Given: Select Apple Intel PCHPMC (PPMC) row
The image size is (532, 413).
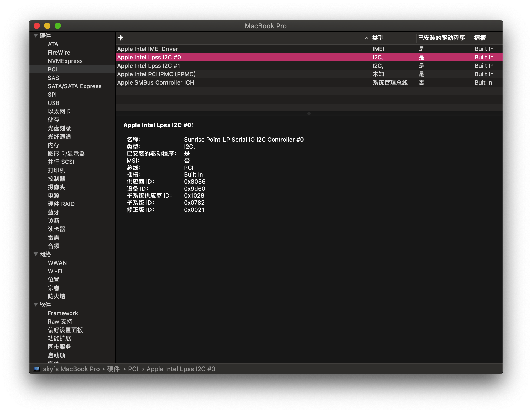Looking at the screenshot, I should (x=309, y=74).
